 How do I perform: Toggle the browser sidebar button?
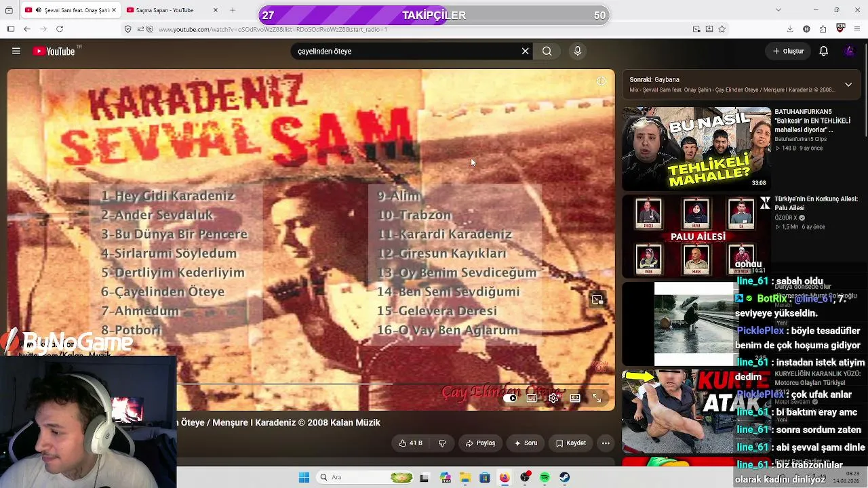coord(11,29)
